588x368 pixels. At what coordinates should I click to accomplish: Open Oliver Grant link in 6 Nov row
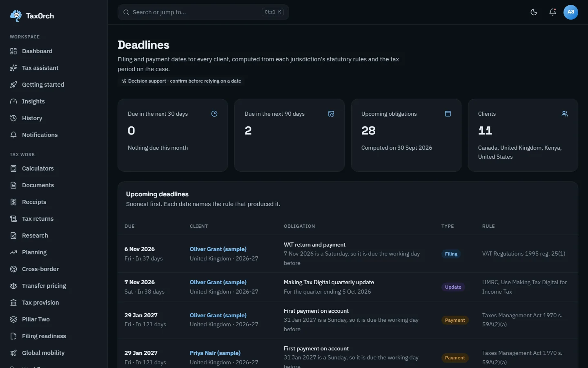click(218, 249)
